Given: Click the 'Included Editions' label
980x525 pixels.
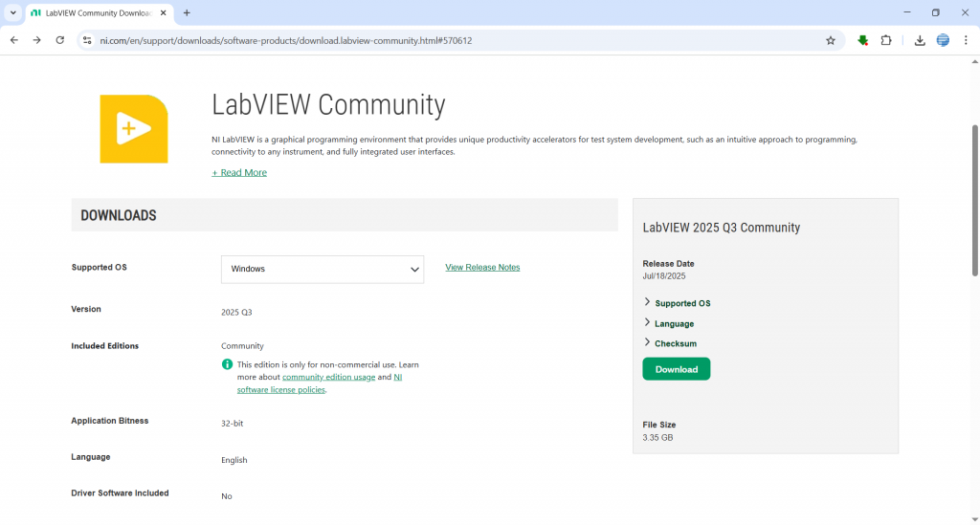Looking at the screenshot, I should 105,346.
